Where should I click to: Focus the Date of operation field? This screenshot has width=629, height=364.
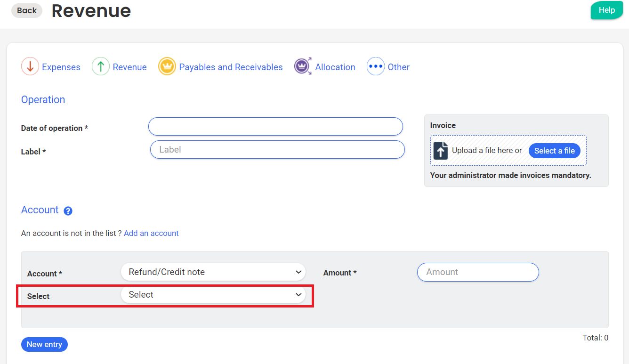pos(275,127)
